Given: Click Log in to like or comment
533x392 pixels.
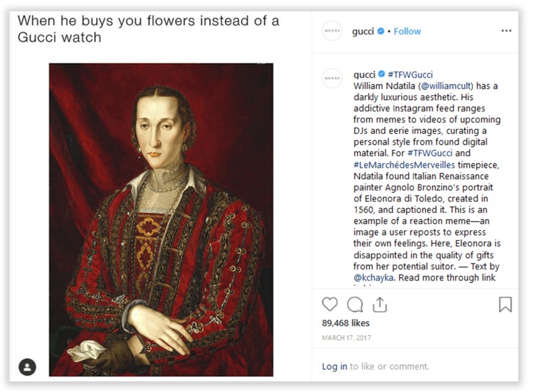Looking at the screenshot, I should tap(335, 366).
